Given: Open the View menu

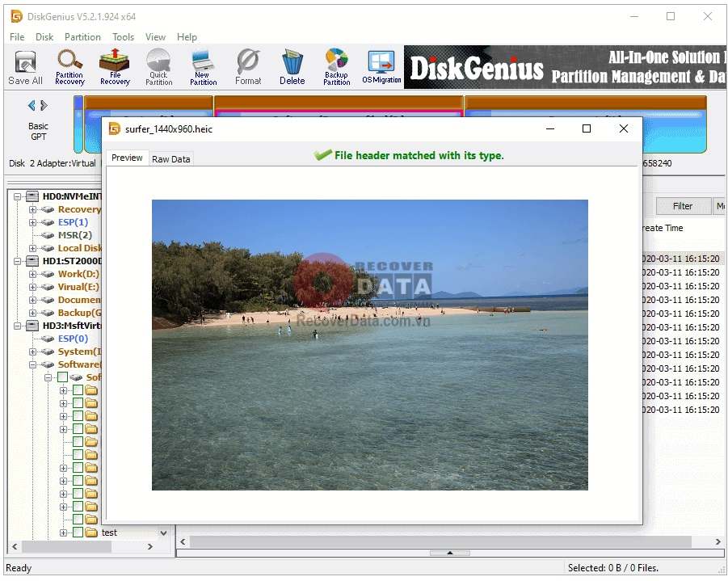Looking at the screenshot, I should click(x=155, y=36).
